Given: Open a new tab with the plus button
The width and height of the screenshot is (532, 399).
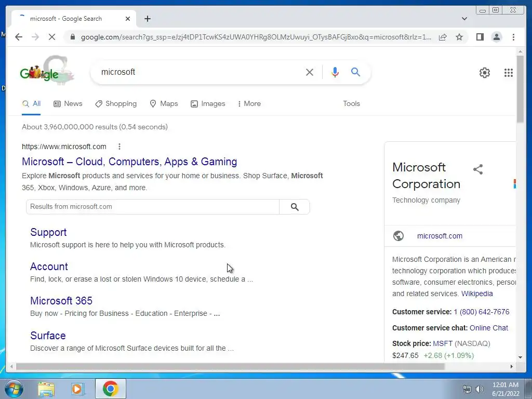Looking at the screenshot, I should click(x=147, y=19).
